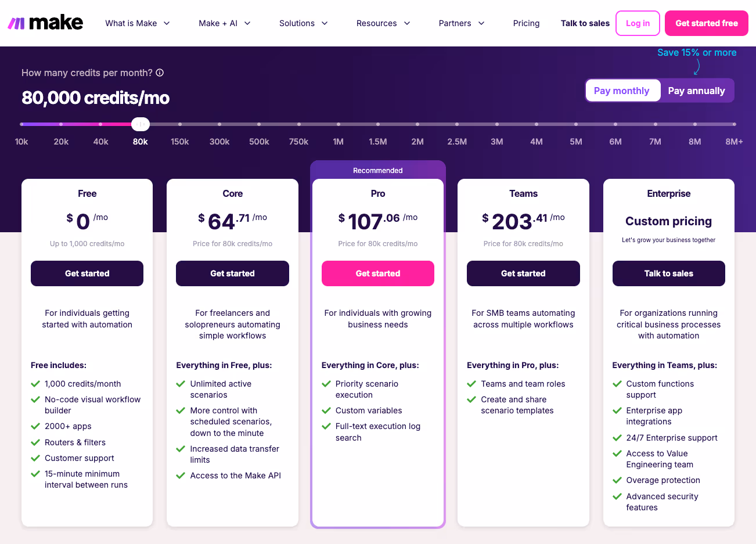Click Get started on Core plan
Screen dimensions: 756x544
(x=232, y=273)
